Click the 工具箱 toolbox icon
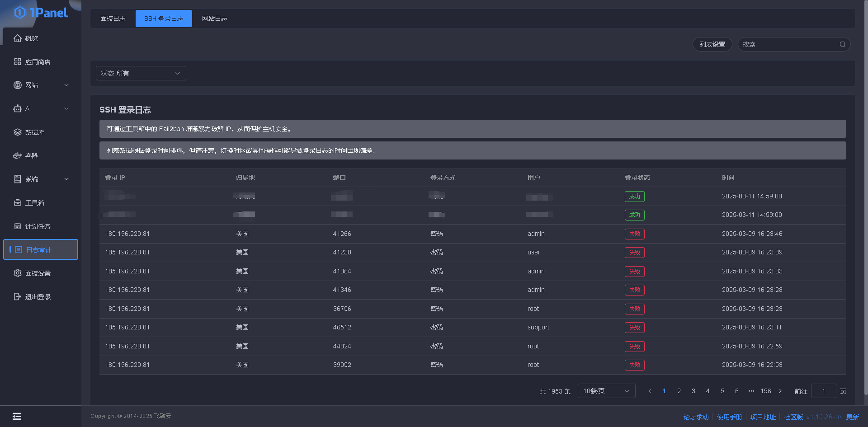868x427 pixels. point(18,203)
